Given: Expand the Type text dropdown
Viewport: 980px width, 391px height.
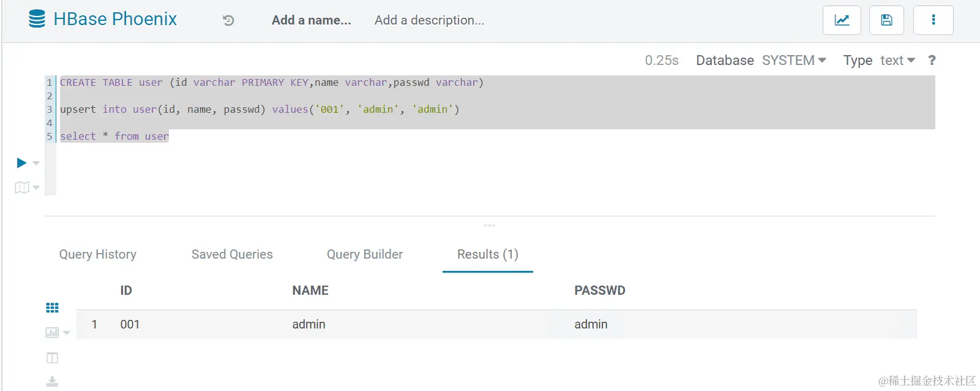Looking at the screenshot, I should [897, 60].
